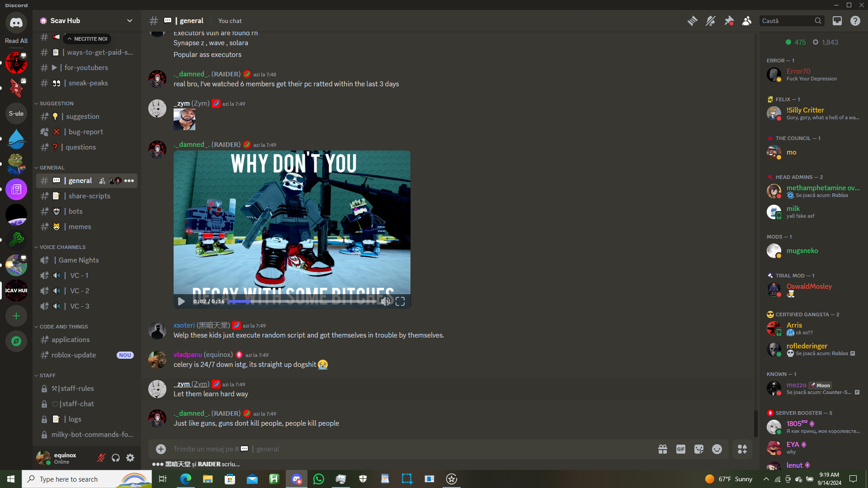
Task: Click the NECITITE NOI unread button
Action: tap(88, 39)
